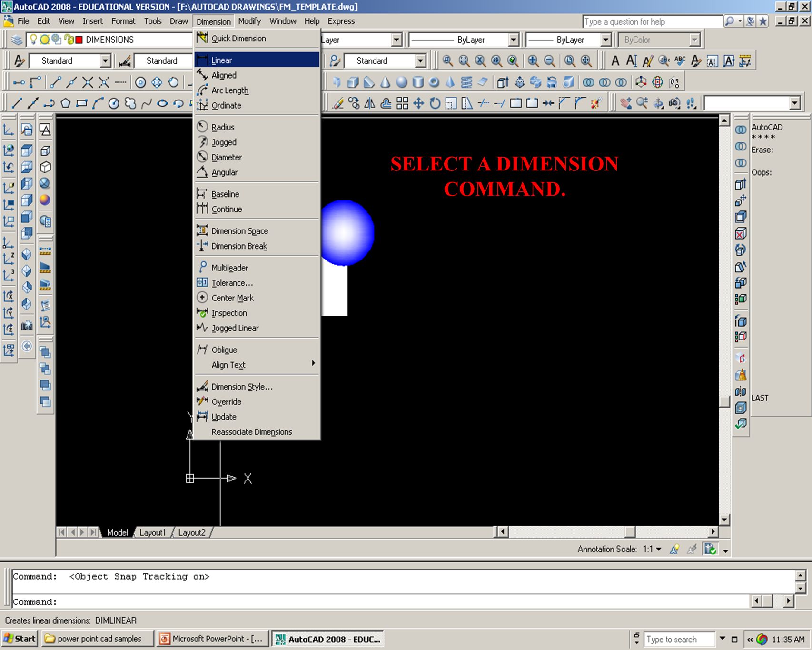812x650 pixels.
Task: Select the Polygon tool
Action: point(65,103)
